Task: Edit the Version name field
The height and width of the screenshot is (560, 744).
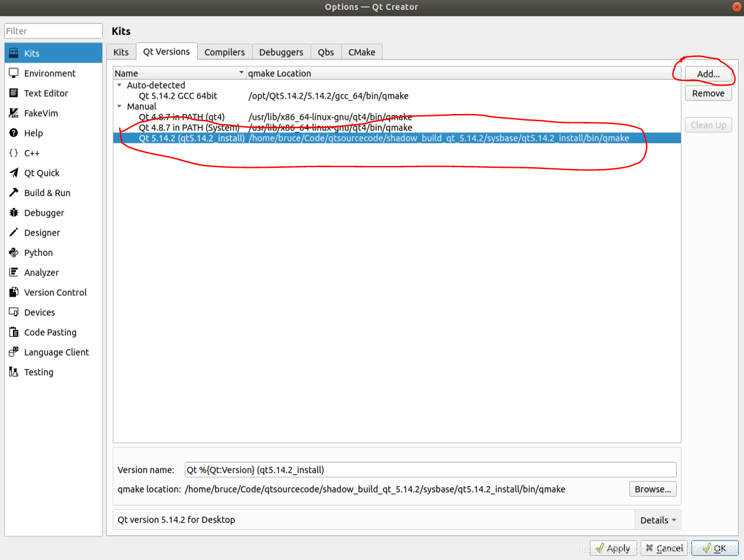Action: point(430,470)
